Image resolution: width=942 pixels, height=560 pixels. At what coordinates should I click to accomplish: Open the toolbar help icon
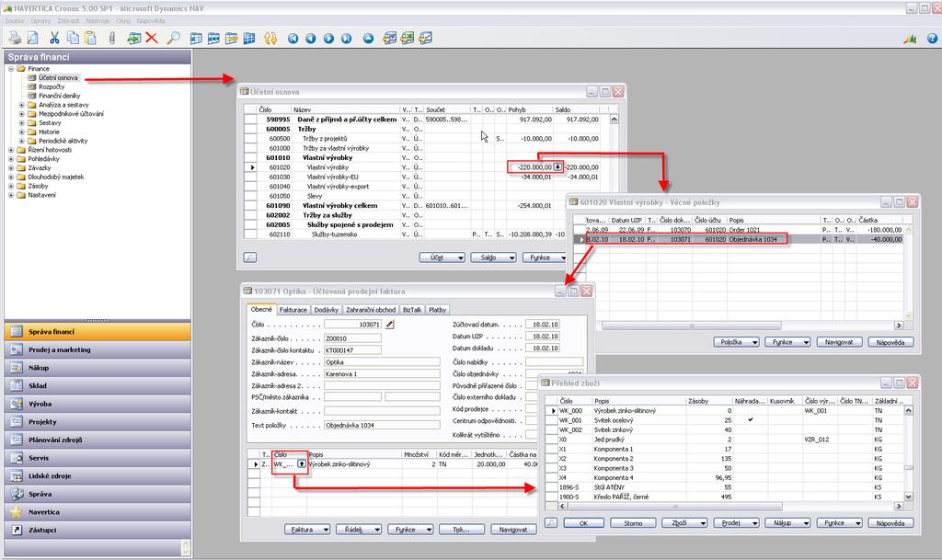pos(933,39)
